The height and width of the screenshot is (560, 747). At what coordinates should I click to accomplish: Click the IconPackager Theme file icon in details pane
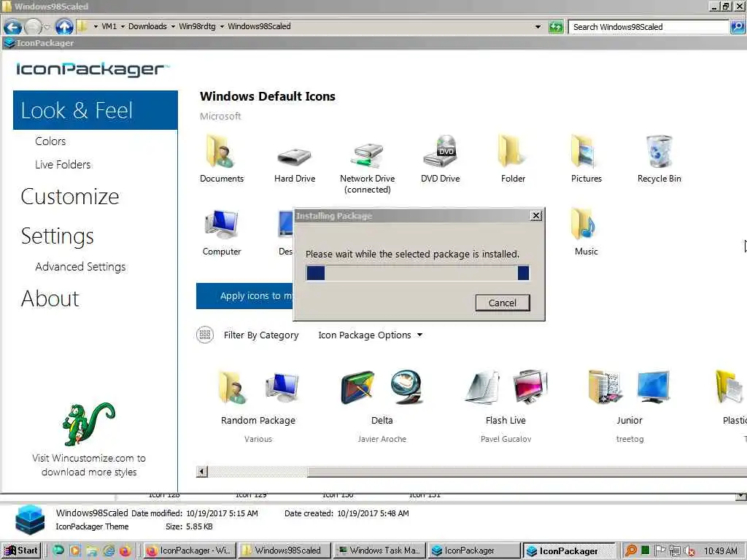[29, 519]
